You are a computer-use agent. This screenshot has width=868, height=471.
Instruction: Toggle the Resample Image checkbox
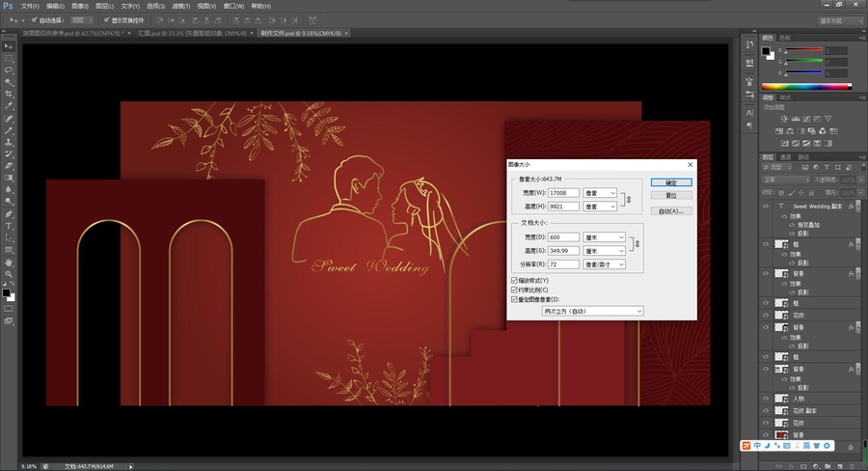tap(514, 299)
